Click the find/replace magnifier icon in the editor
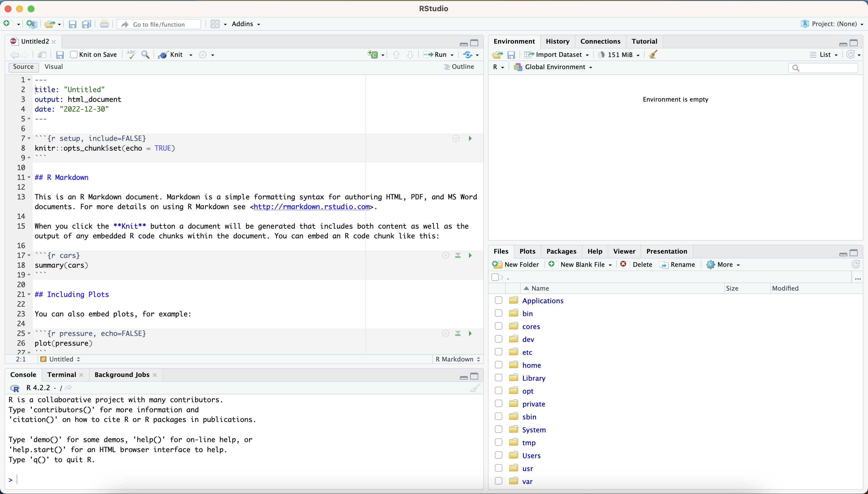Screen dimensions: 868x494 pos(146,55)
